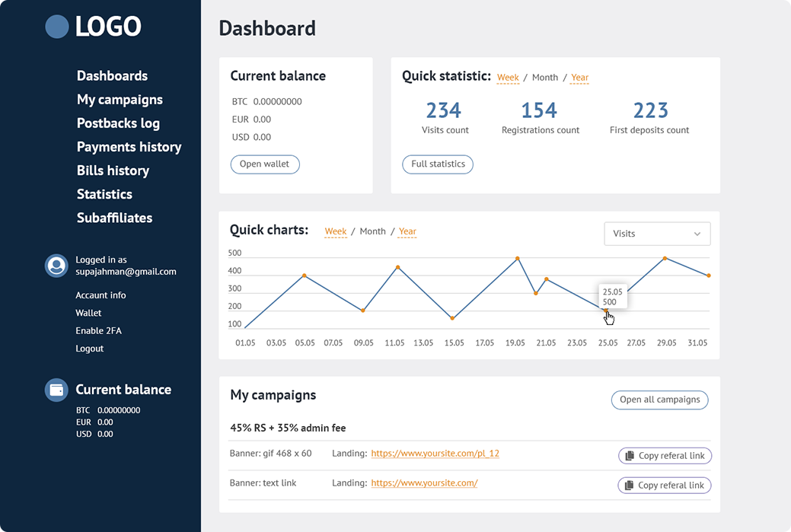Click the 234 Visits count value

click(444, 110)
